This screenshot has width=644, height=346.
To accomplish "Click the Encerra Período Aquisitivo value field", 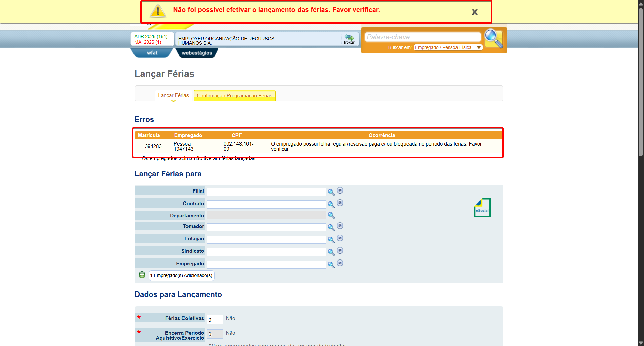I will coord(215,334).
